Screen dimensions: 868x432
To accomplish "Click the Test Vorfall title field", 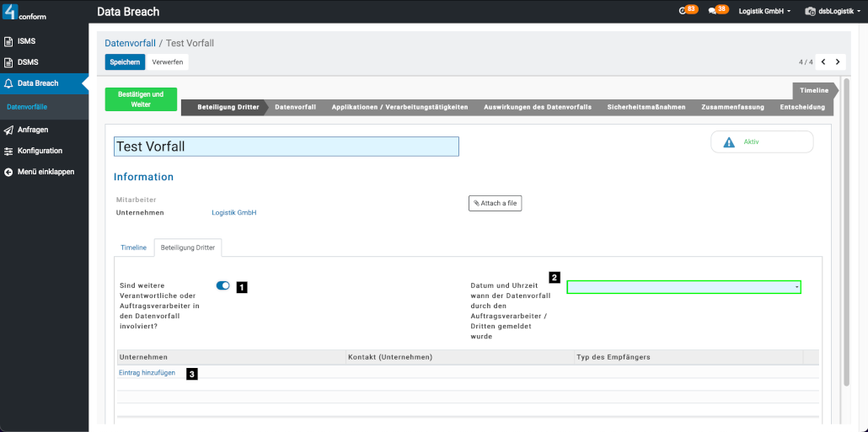I will (287, 147).
